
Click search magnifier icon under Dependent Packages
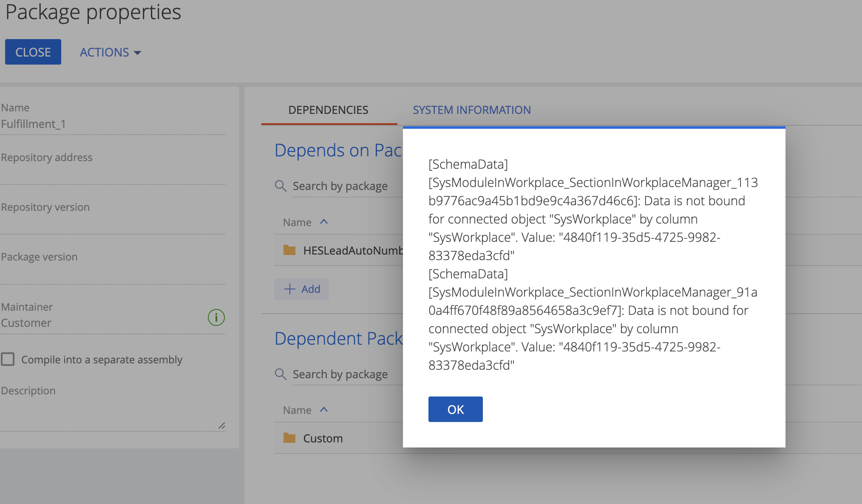point(281,374)
